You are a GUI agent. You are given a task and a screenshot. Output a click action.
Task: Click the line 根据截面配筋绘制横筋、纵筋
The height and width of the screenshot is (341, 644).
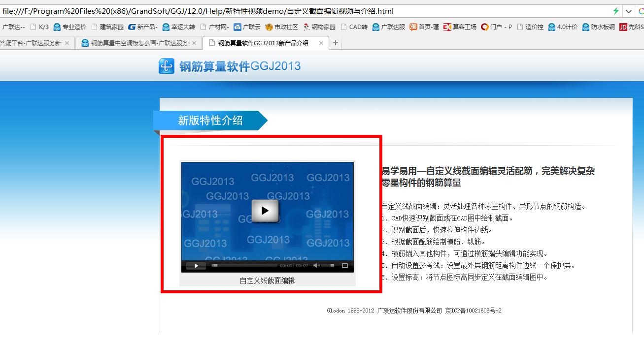pyautogui.click(x=434, y=242)
